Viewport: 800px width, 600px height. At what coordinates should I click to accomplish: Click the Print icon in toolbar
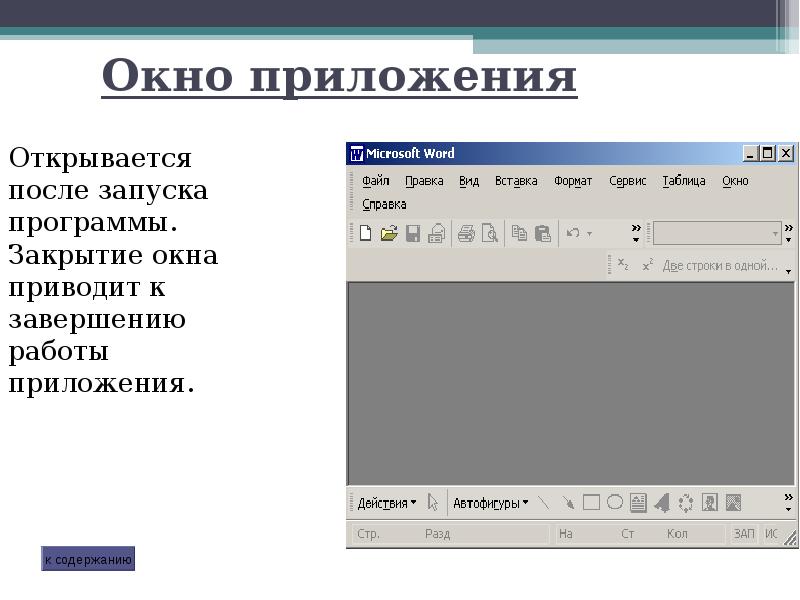(466, 234)
